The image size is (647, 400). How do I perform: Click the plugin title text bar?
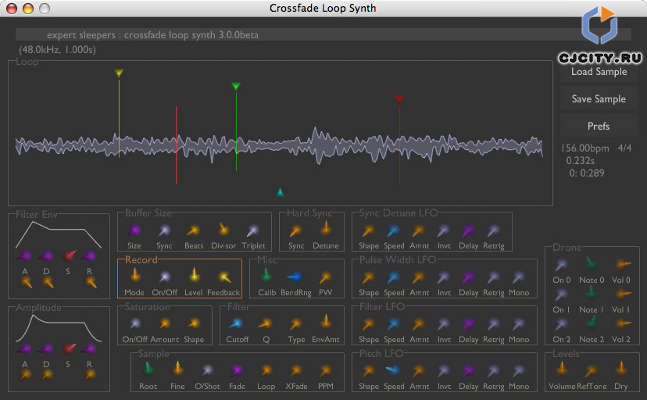(323, 35)
